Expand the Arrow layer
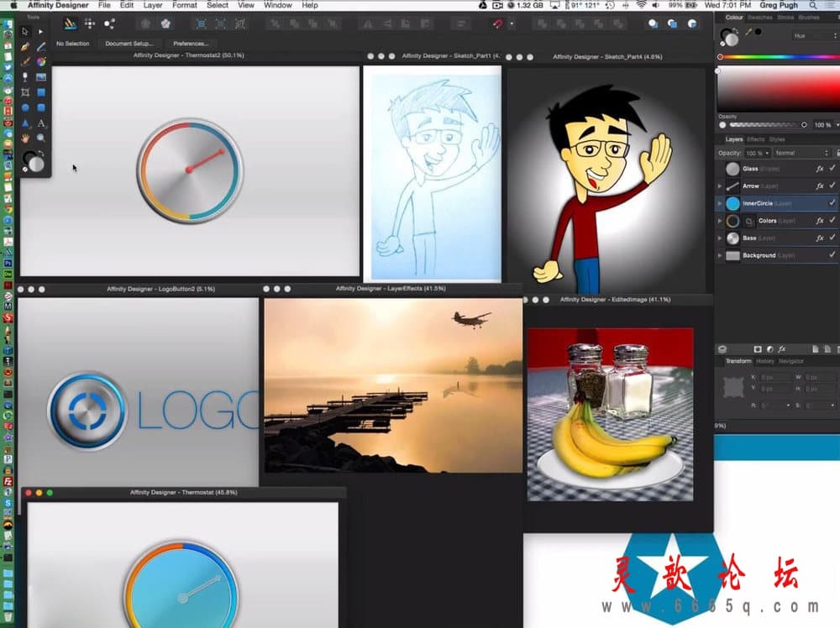Viewport: 840px width, 628px height. (x=720, y=186)
